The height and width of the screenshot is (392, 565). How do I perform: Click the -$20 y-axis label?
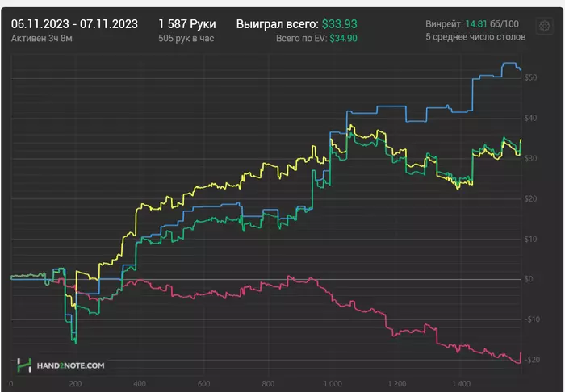coord(533,360)
